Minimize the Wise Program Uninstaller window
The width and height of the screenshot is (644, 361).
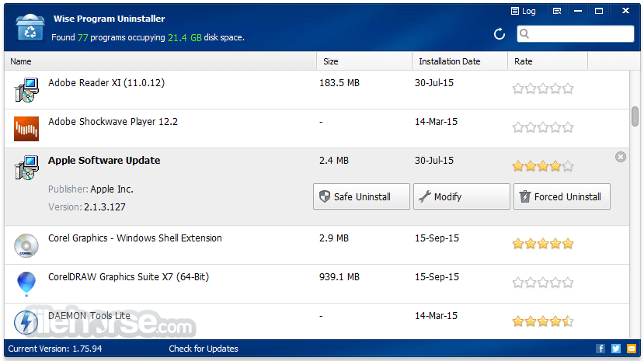tap(578, 11)
